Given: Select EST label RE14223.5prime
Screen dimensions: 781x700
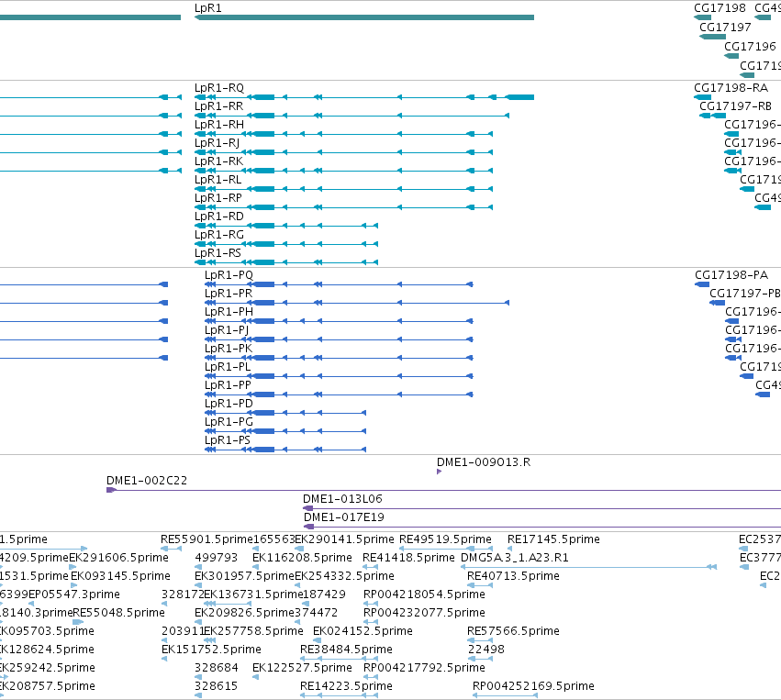Looking at the screenshot, I should coord(346,686).
